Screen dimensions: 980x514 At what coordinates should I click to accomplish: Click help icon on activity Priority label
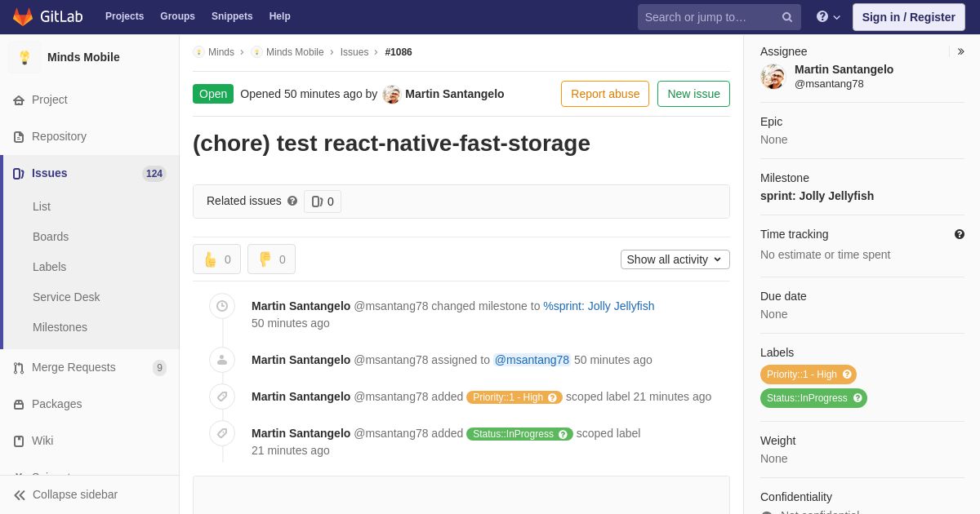pos(553,397)
